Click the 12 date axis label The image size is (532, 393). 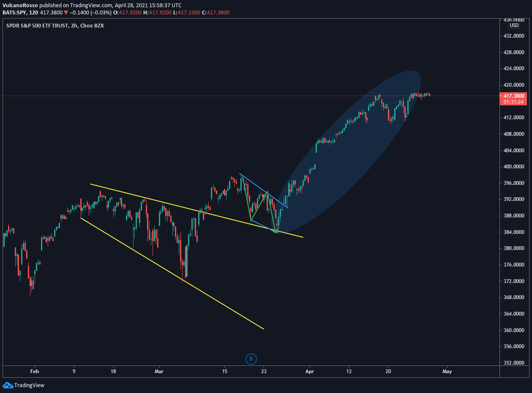tap(349, 371)
